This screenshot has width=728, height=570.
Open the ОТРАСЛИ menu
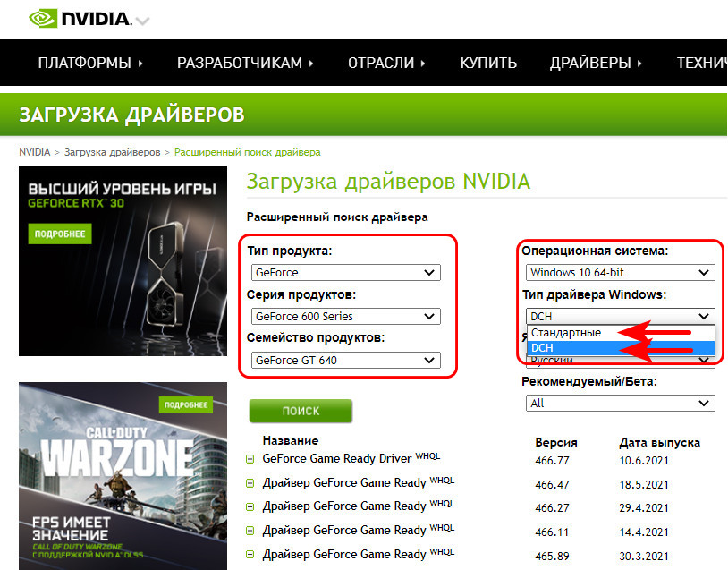click(x=386, y=63)
